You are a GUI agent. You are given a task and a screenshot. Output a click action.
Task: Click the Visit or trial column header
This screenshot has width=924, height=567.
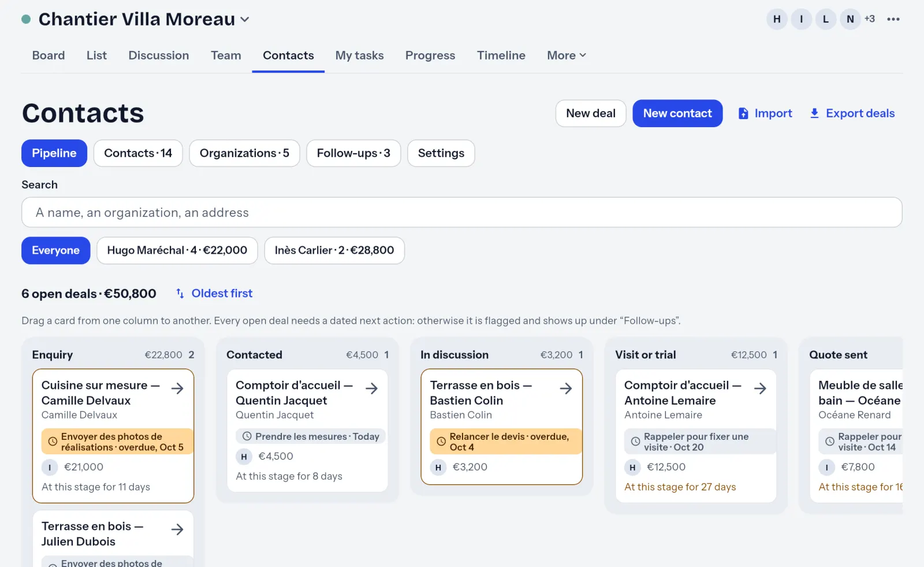click(x=645, y=354)
